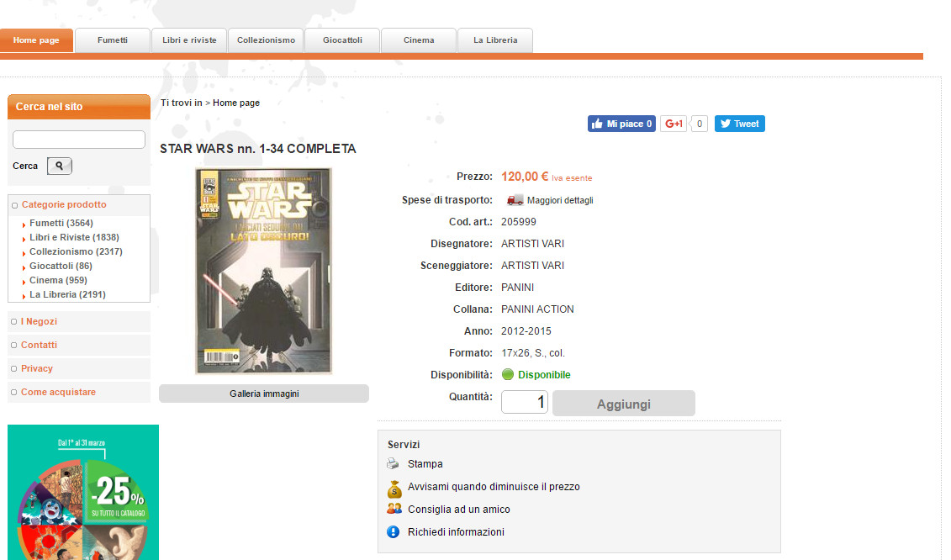Open Come acquistare sidebar link
951x560 pixels.
coord(58,392)
